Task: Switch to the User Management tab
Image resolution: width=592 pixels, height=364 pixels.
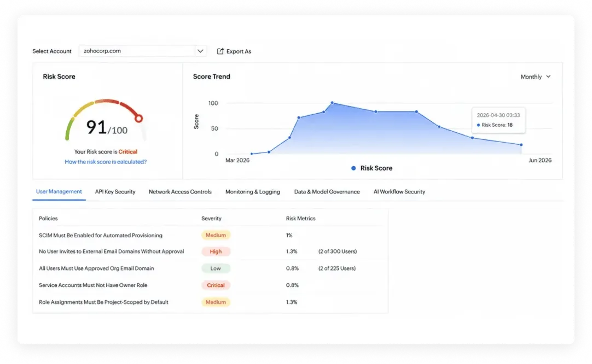Action: pos(59,192)
